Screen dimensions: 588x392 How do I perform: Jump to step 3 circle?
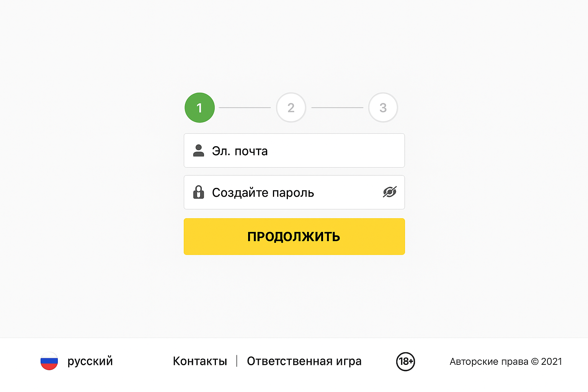point(383,108)
